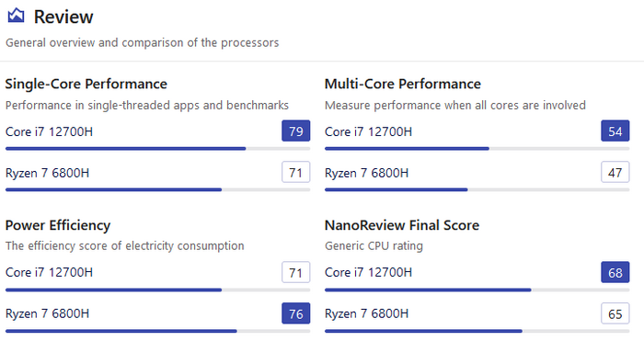This screenshot has height=341, width=644.
Task: Click Ryzen 7 6800H final score 65
Action: pyautogui.click(x=615, y=313)
